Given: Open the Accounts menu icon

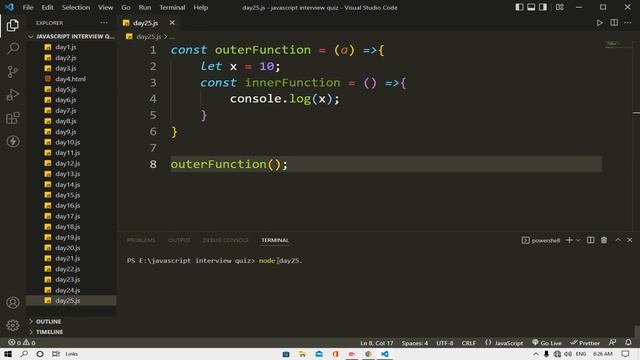Looking at the screenshot, I should coord(13,302).
